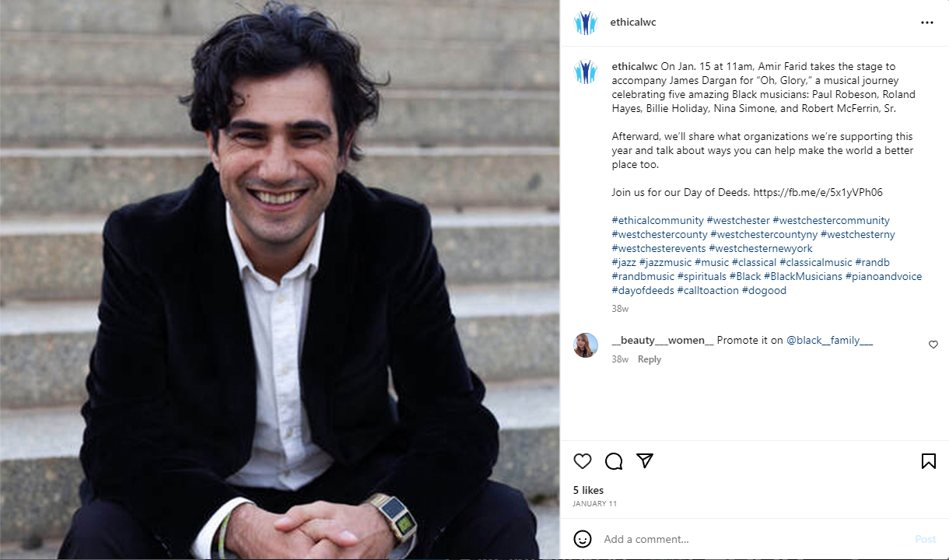
Task: Click the ethicalwc avatar beside the caption
Action: point(585,72)
